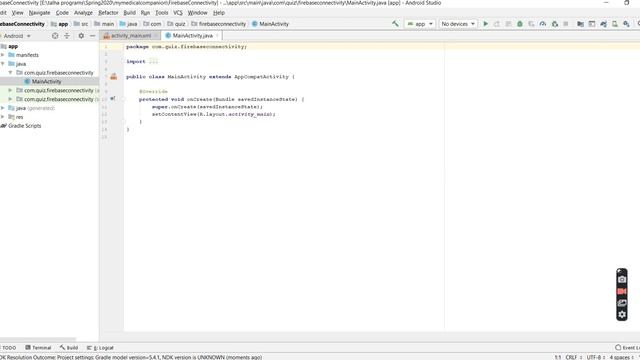
Task: Click the layout window icon in toolbar
Action: [x=592, y=24]
